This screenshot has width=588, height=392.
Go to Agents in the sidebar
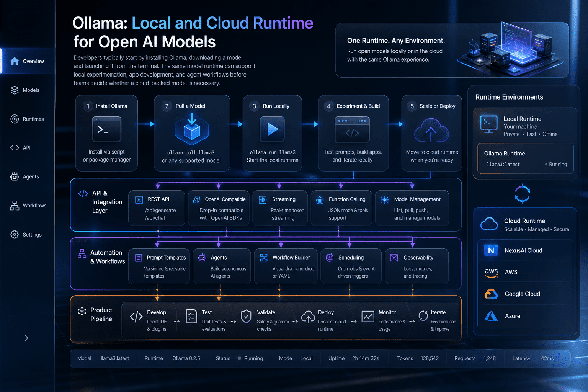pyautogui.click(x=25, y=177)
